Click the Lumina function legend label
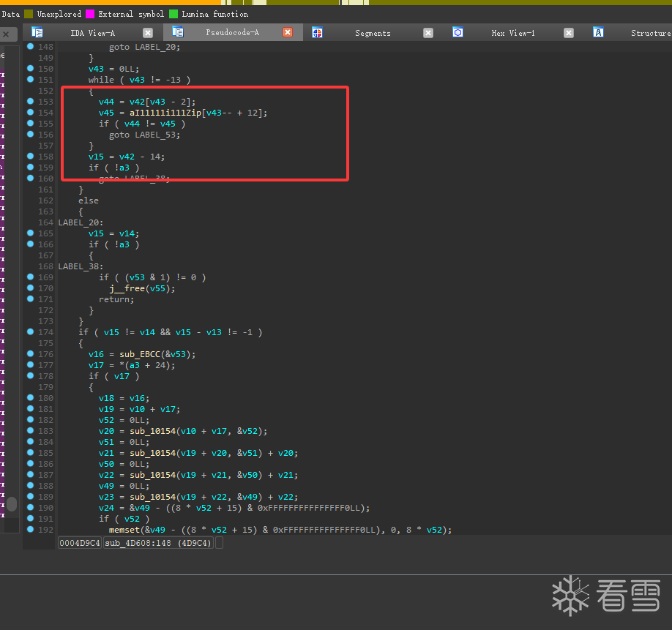 pyautogui.click(x=214, y=14)
